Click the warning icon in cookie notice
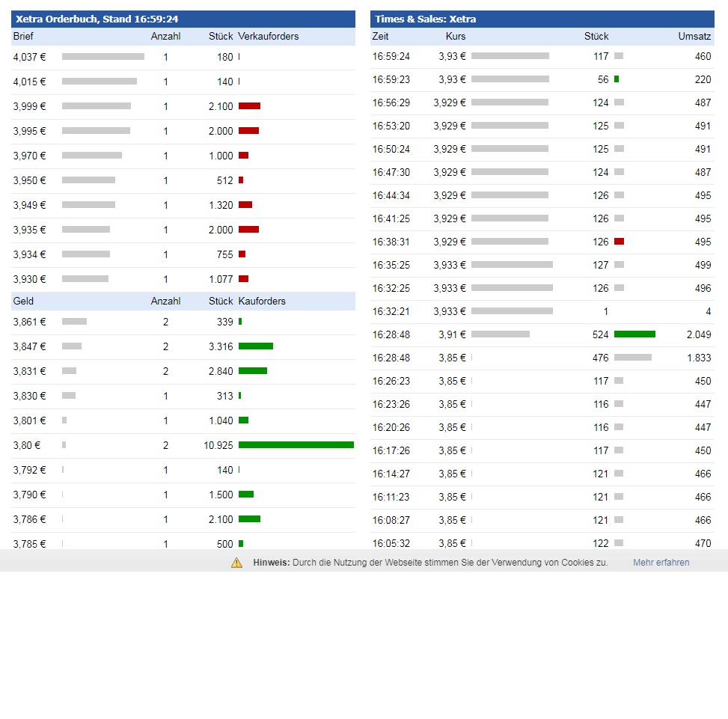The image size is (728, 719). (x=236, y=563)
